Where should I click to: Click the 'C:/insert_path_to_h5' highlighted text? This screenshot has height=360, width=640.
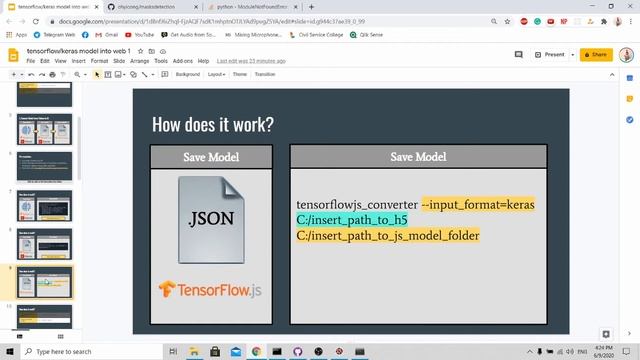352,220
